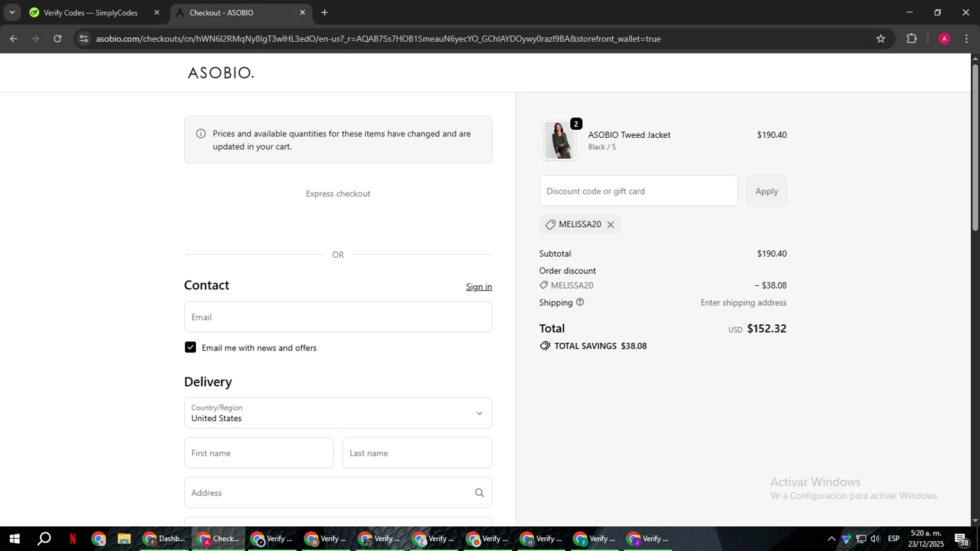Close the Checkout - ASOBIO tab
This screenshot has height=551, width=980.
(302, 12)
